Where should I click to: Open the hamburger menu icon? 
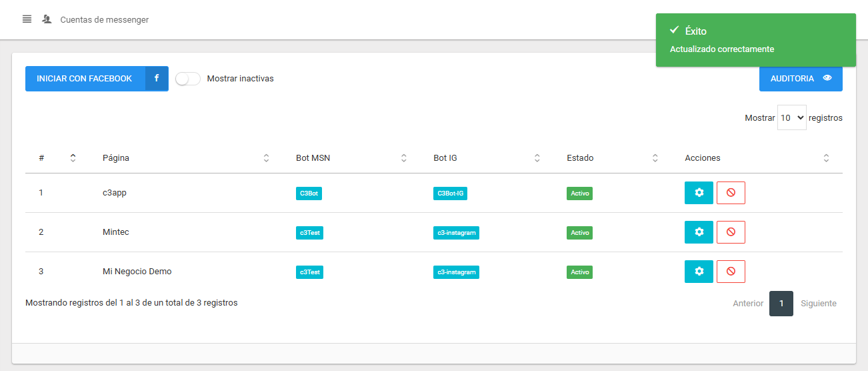(27, 19)
